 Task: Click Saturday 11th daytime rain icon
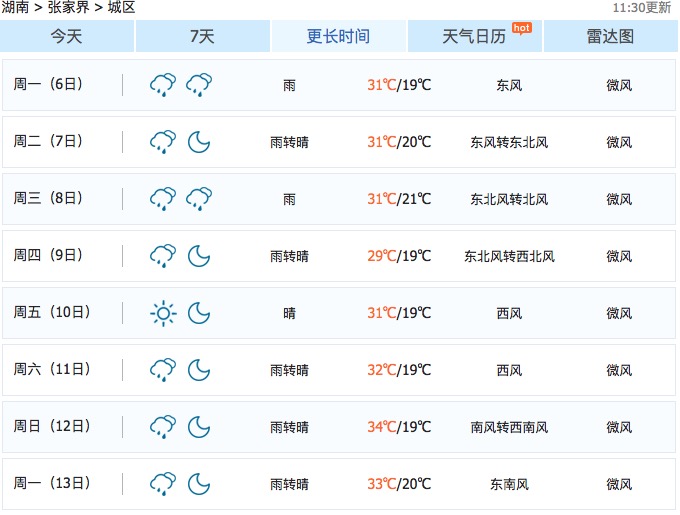[x=163, y=370]
